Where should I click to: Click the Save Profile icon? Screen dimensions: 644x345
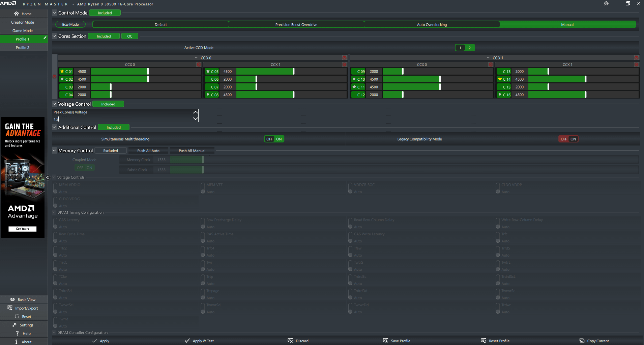coord(386,341)
